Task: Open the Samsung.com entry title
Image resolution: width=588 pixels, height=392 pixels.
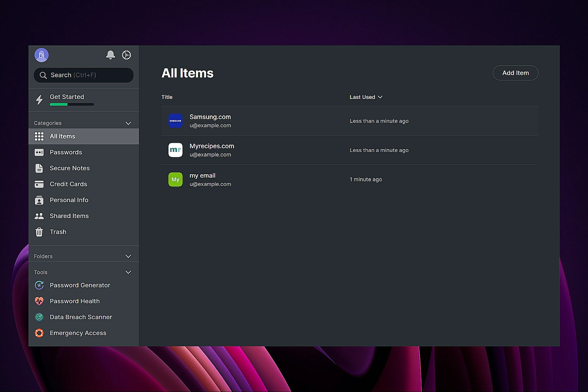Action: 210,117
